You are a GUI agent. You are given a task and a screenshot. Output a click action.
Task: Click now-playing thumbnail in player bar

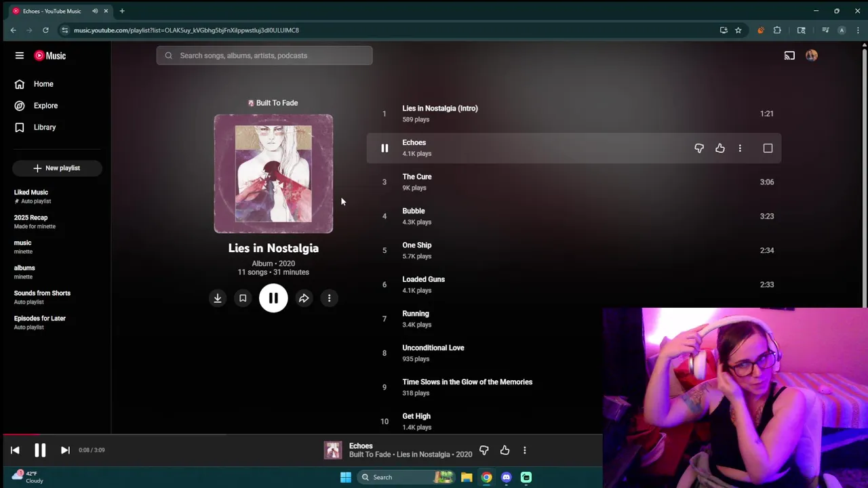coord(333,450)
